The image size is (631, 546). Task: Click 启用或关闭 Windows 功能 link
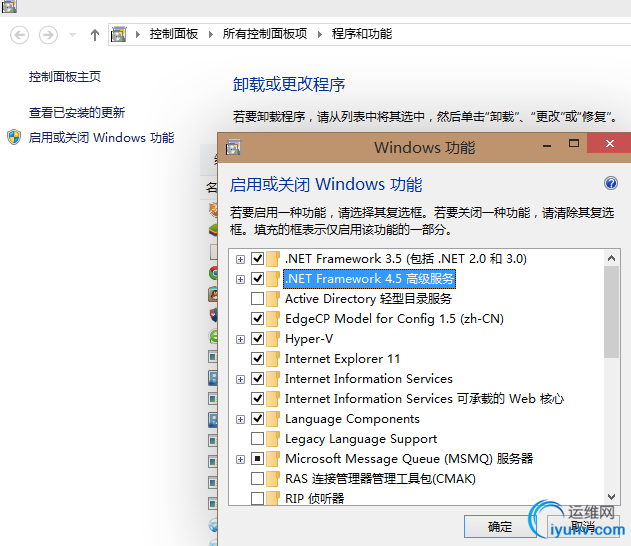pos(101,138)
